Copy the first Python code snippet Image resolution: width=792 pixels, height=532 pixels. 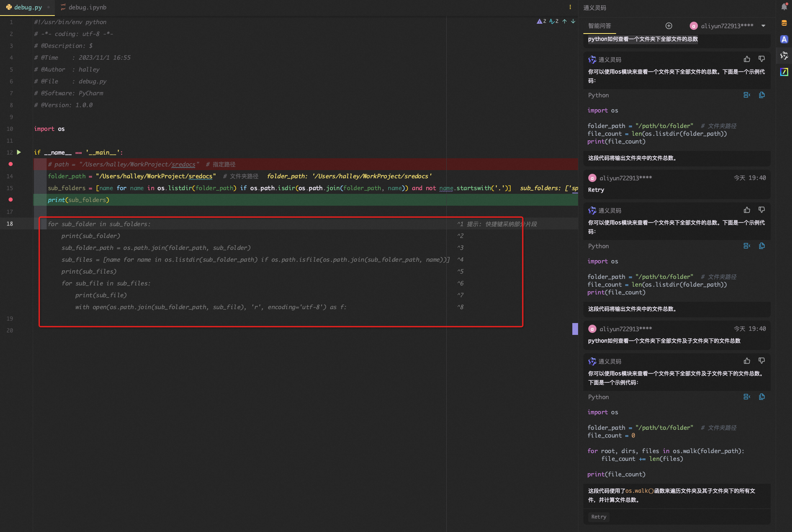pyautogui.click(x=762, y=95)
